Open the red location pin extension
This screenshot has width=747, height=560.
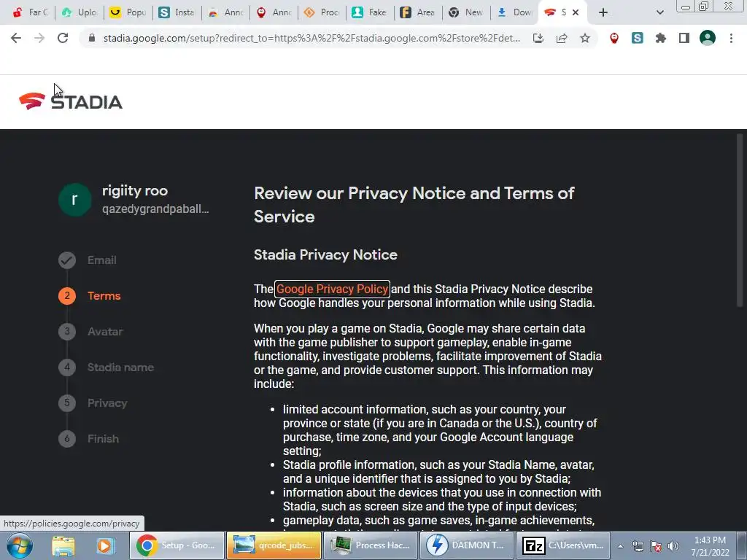(x=614, y=38)
